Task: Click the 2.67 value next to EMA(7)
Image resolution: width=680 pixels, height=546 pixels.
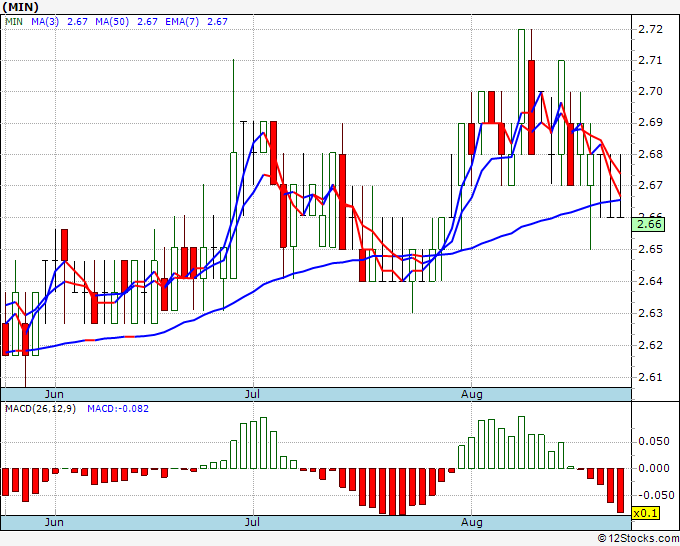Action: coord(217,22)
